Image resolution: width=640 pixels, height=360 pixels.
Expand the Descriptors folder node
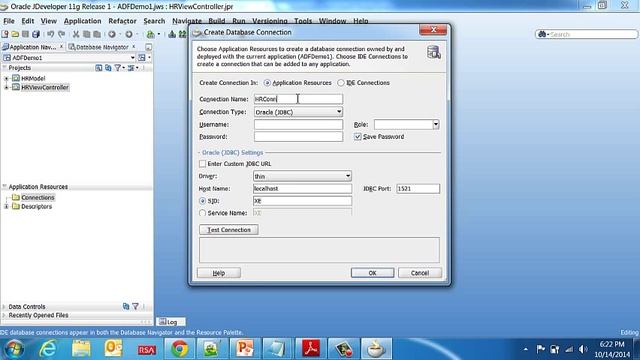[x=6, y=207]
